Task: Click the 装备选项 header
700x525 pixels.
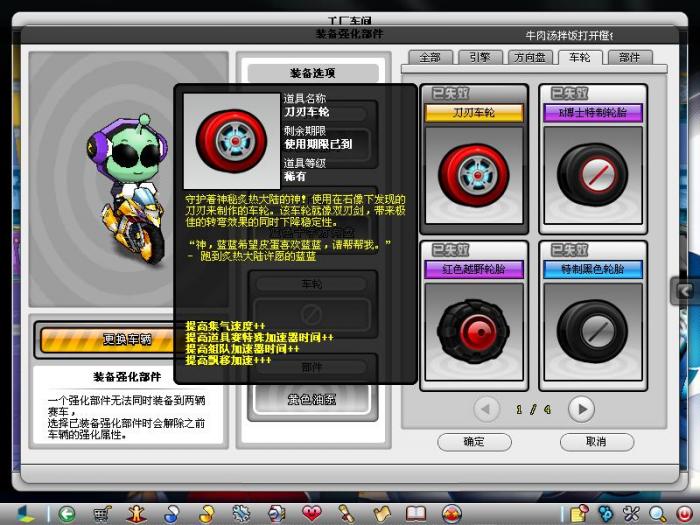Action: (312, 73)
